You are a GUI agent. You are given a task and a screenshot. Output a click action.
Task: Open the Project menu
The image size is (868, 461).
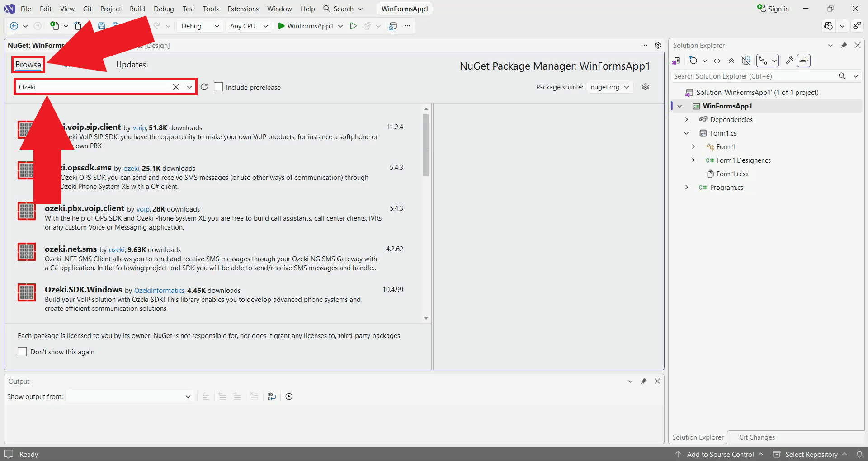pyautogui.click(x=111, y=9)
